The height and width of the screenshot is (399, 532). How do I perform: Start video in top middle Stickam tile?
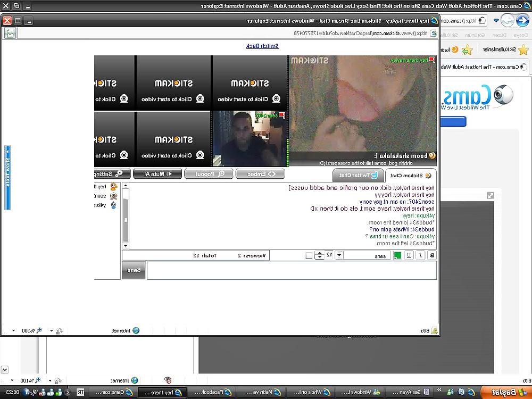point(173,83)
